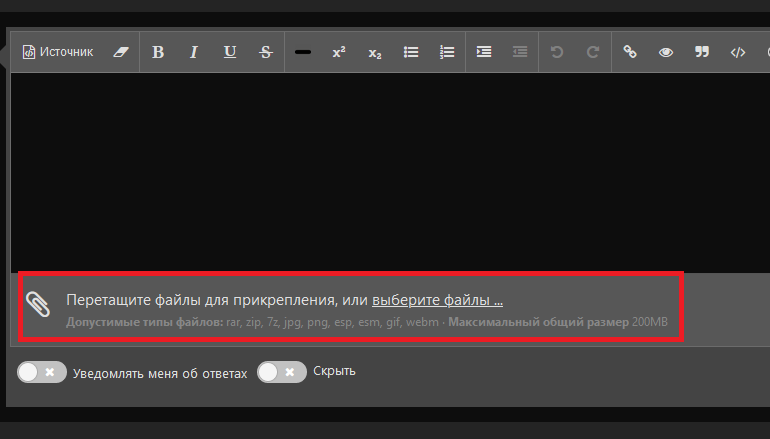Click the eraser remove-format icon
770x439 pixels.
[121, 52]
